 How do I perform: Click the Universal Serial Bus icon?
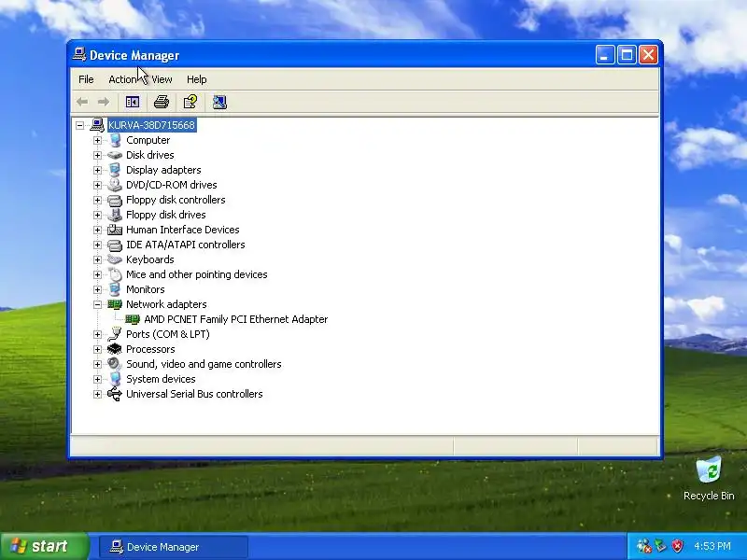tap(115, 394)
